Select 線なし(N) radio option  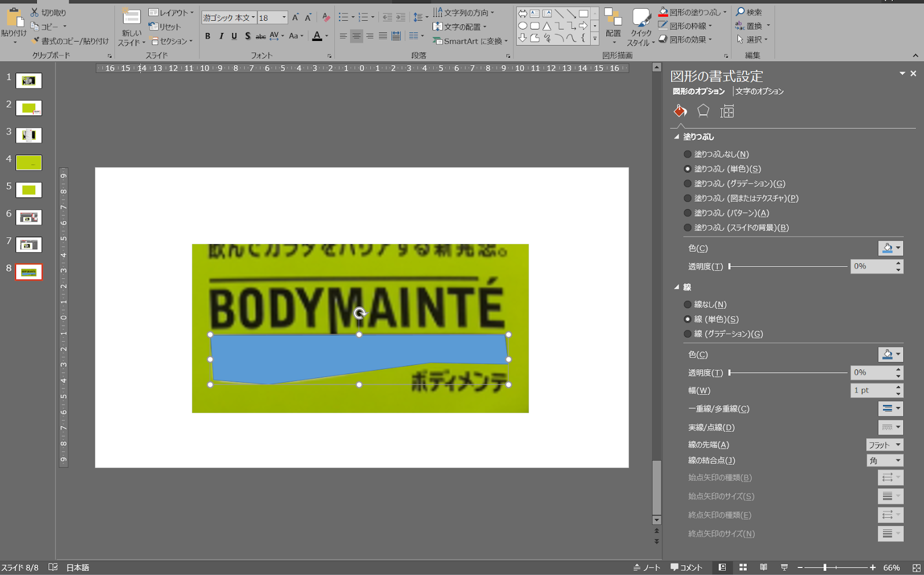click(705, 304)
